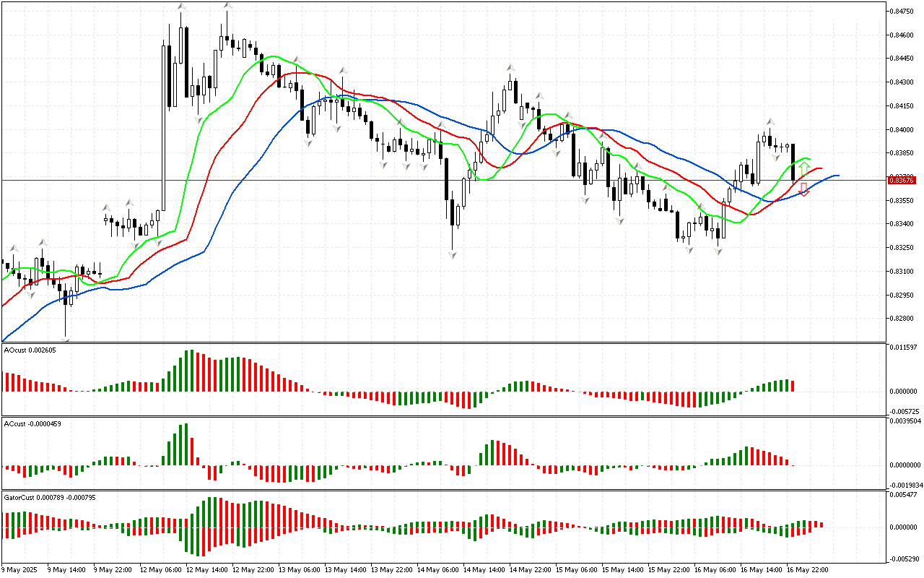Click the right end of blue Alligator line
The image size is (924, 578).
(837, 176)
